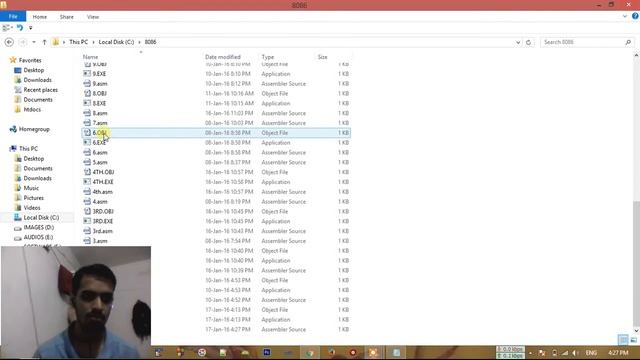Screen dimensions: 640x360
Task: Open Desktop under Favorites
Action: click(x=33, y=70)
